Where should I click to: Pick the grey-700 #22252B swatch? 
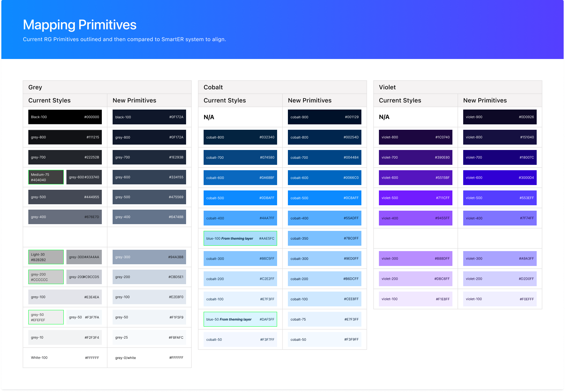(65, 157)
